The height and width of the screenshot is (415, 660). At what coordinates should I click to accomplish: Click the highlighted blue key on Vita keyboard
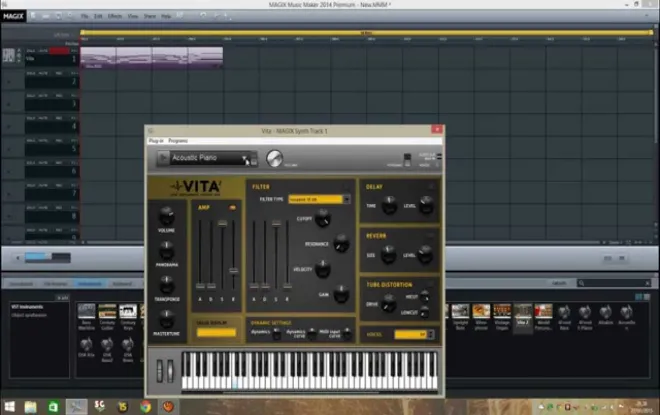point(235,384)
